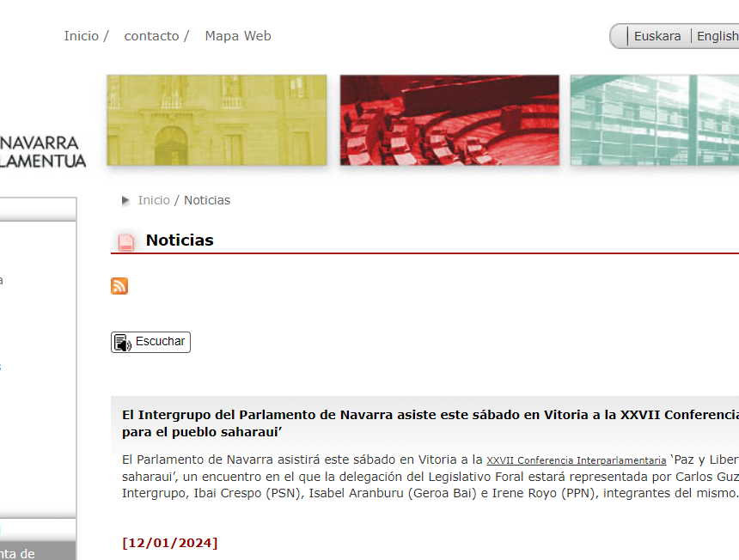Click the Inicio breadcrumb link

154,200
